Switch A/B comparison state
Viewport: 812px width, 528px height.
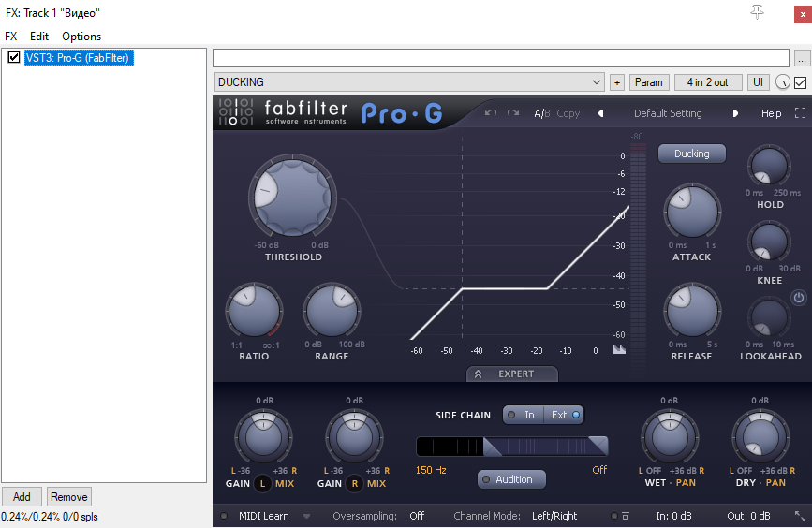[541, 113]
